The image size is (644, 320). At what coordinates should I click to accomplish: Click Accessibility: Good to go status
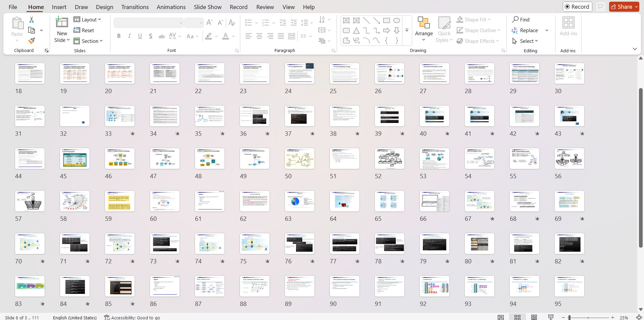click(132, 317)
